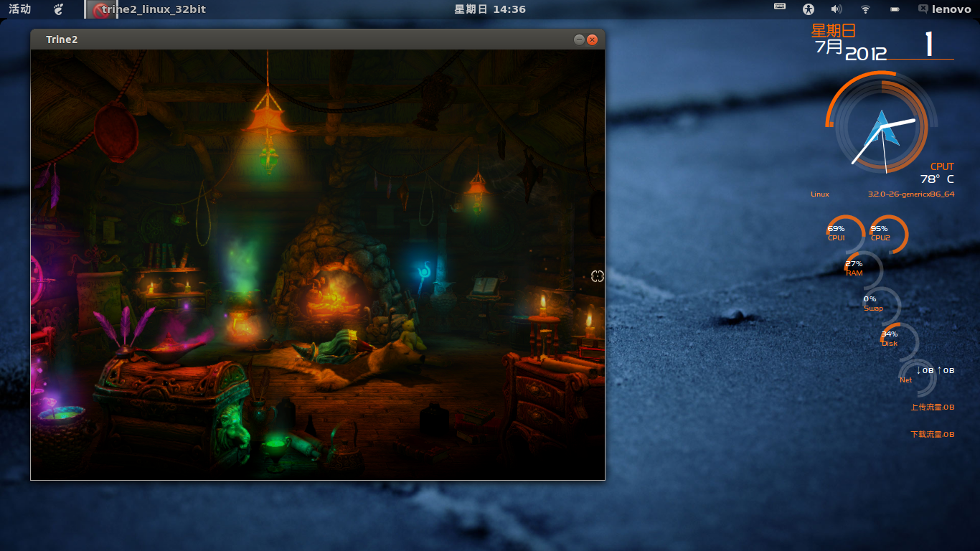Minimize the Trine2 window

(x=579, y=39)
